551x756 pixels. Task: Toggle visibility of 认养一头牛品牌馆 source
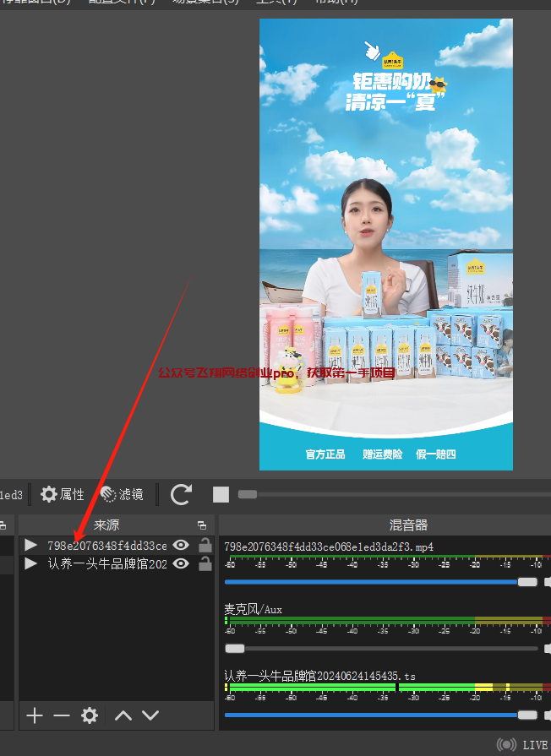click(x=180, y=563)
